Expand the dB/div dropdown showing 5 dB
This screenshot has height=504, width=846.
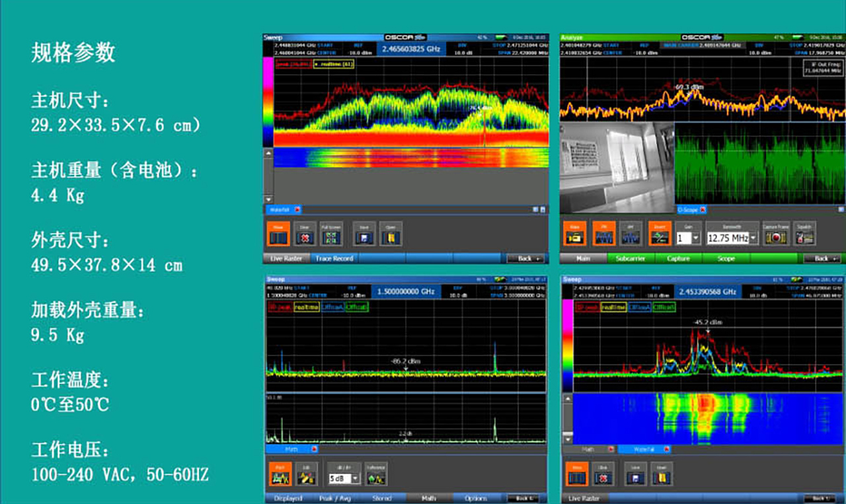[356, 478]
